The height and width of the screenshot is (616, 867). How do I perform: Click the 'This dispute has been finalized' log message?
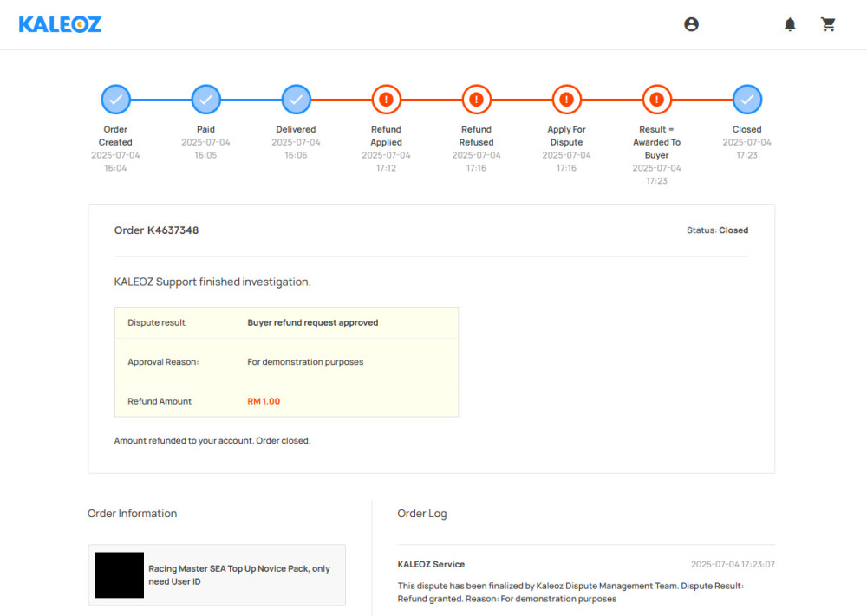[x=570, y=593]
